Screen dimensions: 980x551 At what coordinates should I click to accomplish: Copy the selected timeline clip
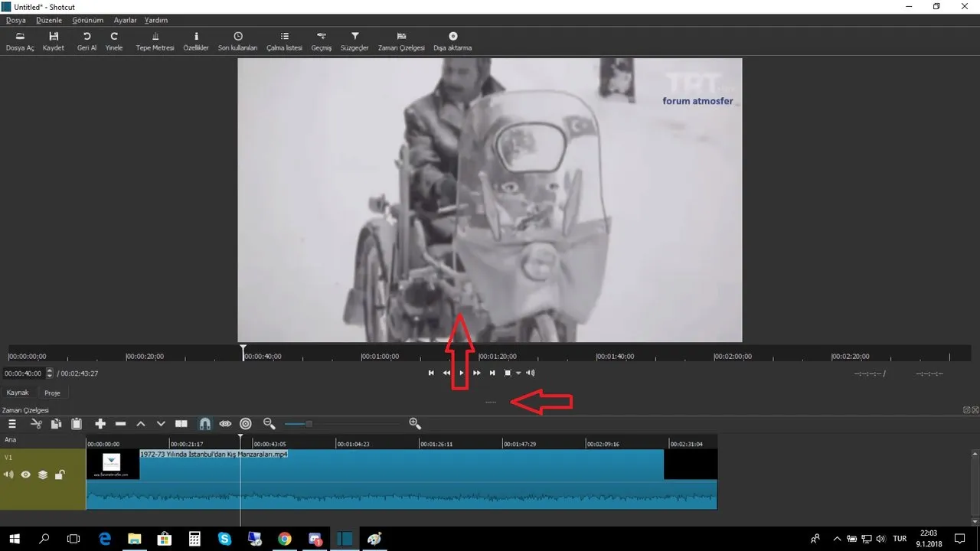(56, 424)
